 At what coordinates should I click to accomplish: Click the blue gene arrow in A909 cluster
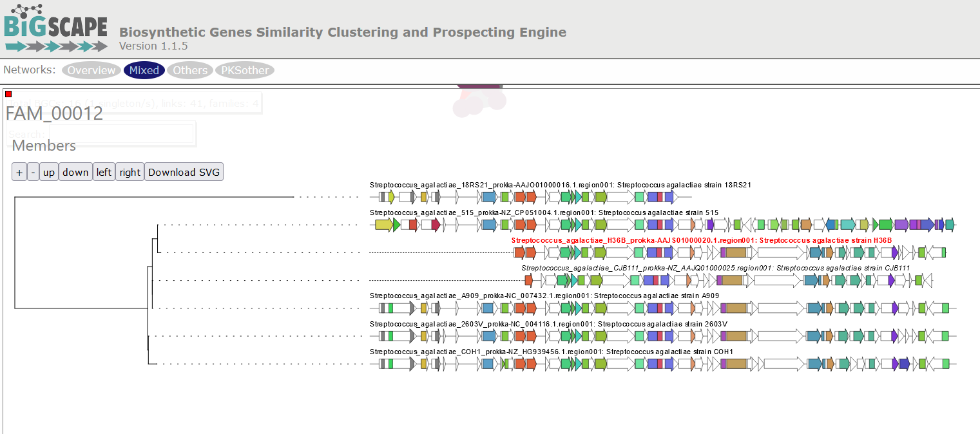click(x=487, y=309)
